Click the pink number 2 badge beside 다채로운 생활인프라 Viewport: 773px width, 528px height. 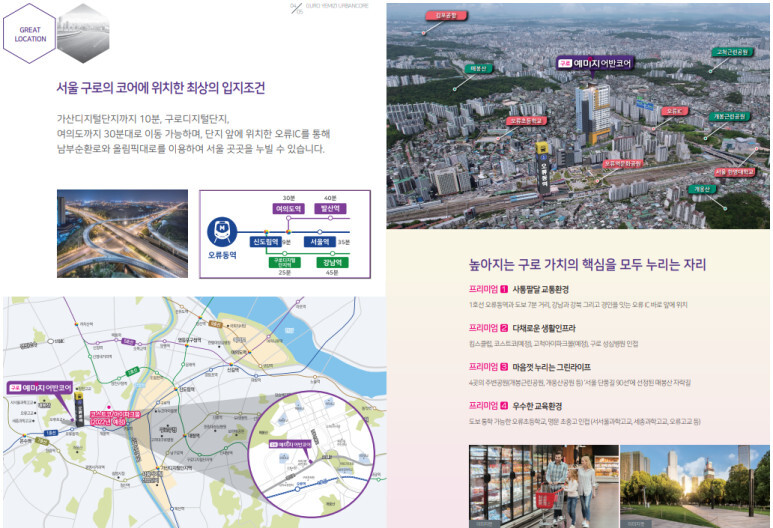(504, 328)
